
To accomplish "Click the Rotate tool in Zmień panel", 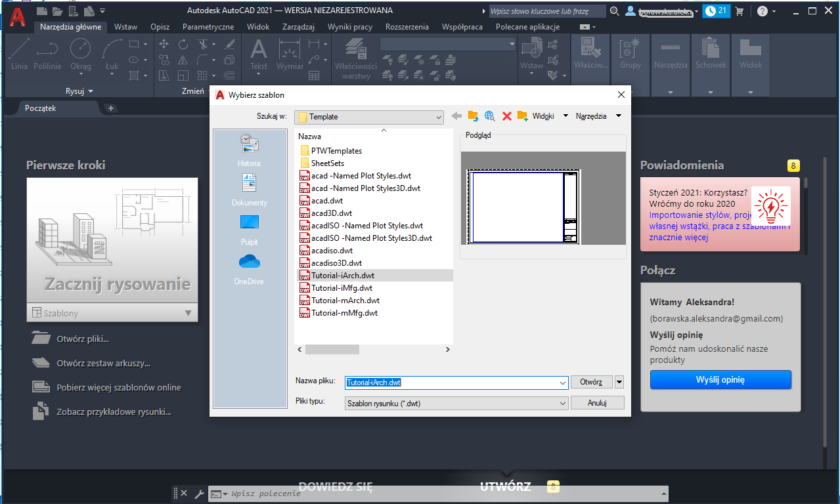I will 183,44.
